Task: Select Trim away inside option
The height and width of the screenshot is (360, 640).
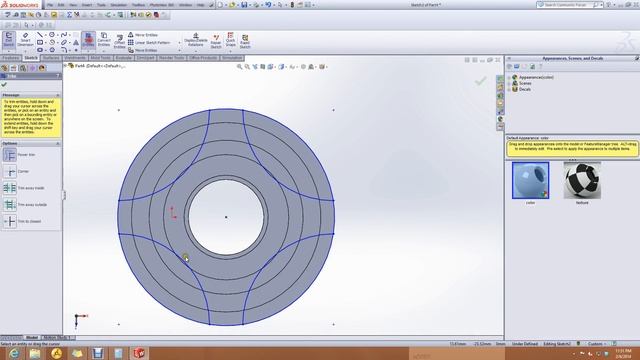Action: pyautogui.click(x=10, y=188)
